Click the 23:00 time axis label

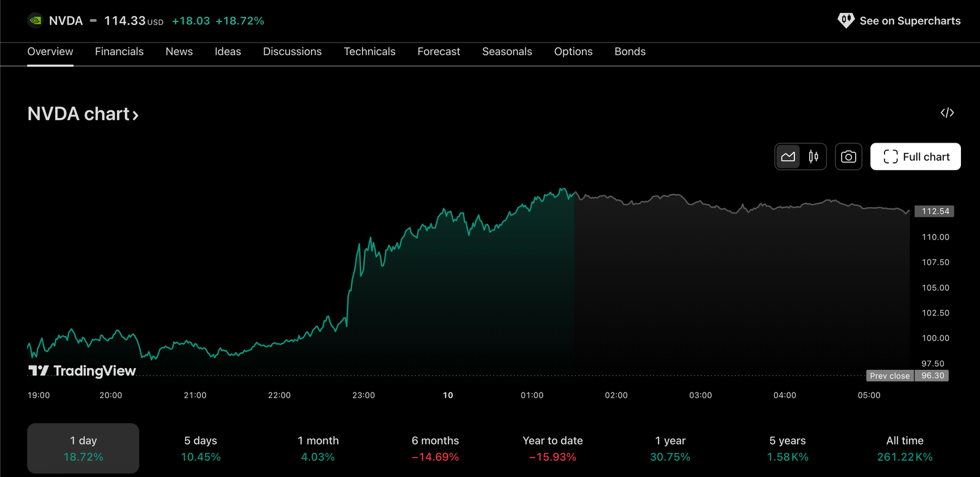363,396
